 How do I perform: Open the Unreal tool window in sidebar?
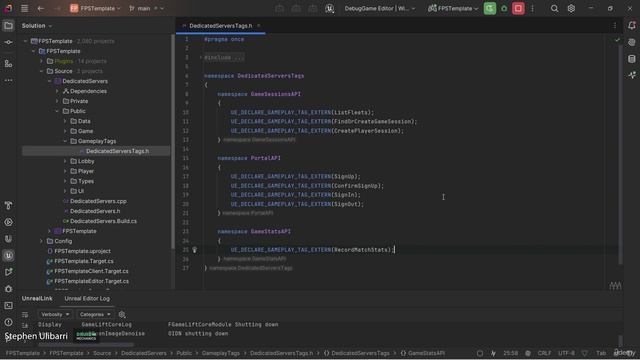point(8,256)
